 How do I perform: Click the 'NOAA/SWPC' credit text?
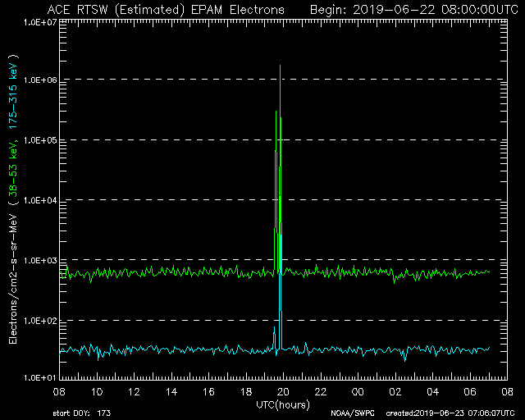350,413
